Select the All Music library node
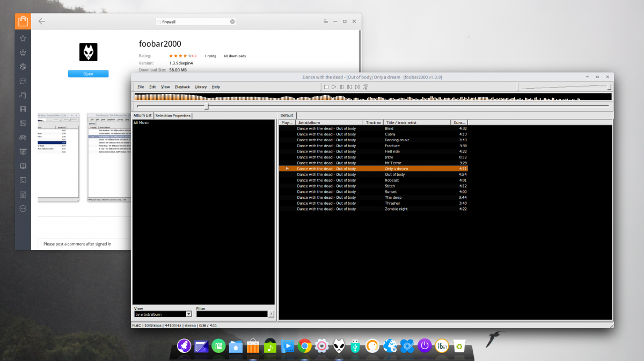The width and height of the screenshot is (644, 361). coord(142,123)
